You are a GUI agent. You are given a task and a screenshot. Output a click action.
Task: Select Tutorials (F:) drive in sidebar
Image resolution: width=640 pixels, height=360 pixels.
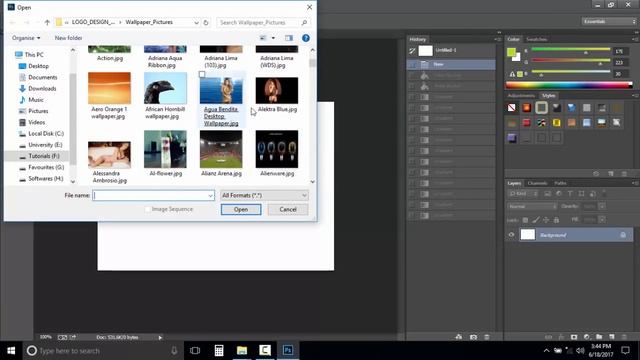[x=40, y=156]
